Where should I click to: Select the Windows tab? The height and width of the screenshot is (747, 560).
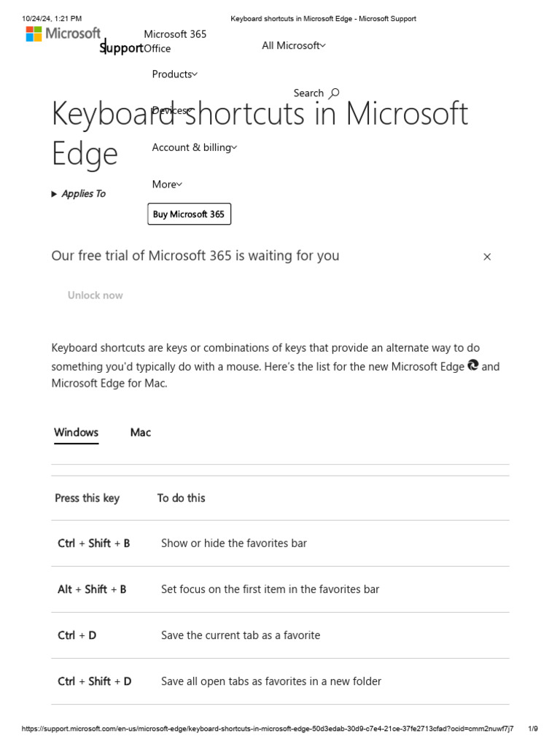76,433
